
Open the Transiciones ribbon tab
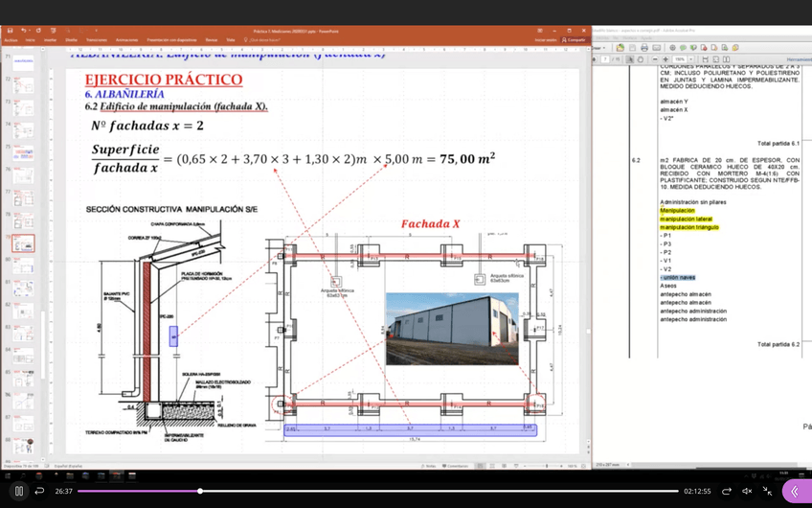click(96, 40)
